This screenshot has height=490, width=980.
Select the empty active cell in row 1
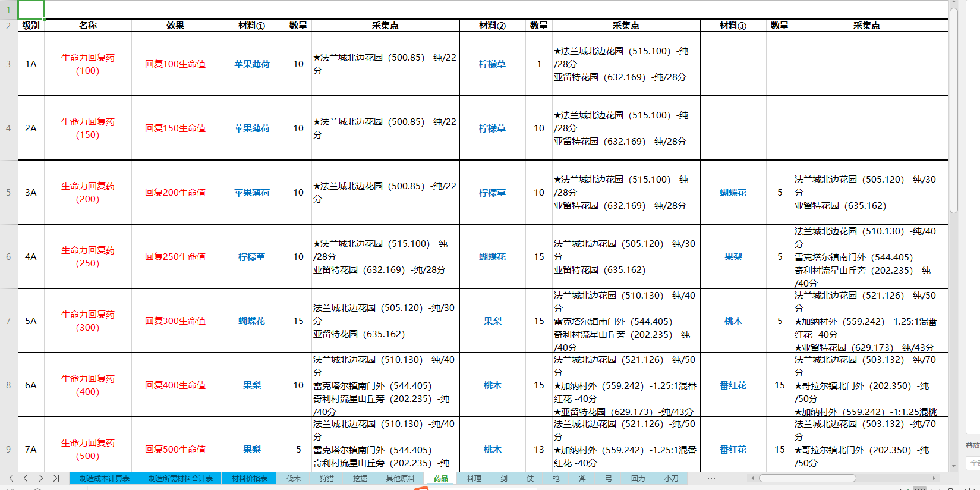click(31, 10)
